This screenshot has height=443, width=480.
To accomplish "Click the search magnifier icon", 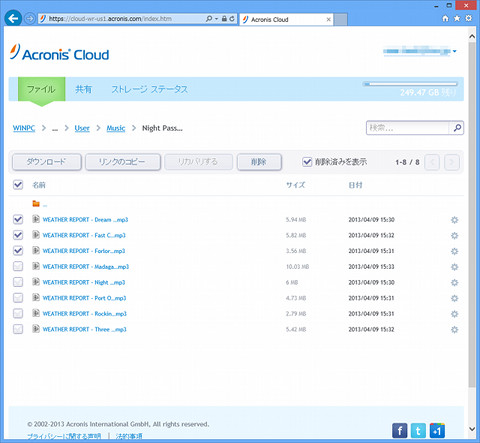I will [457, 128].
